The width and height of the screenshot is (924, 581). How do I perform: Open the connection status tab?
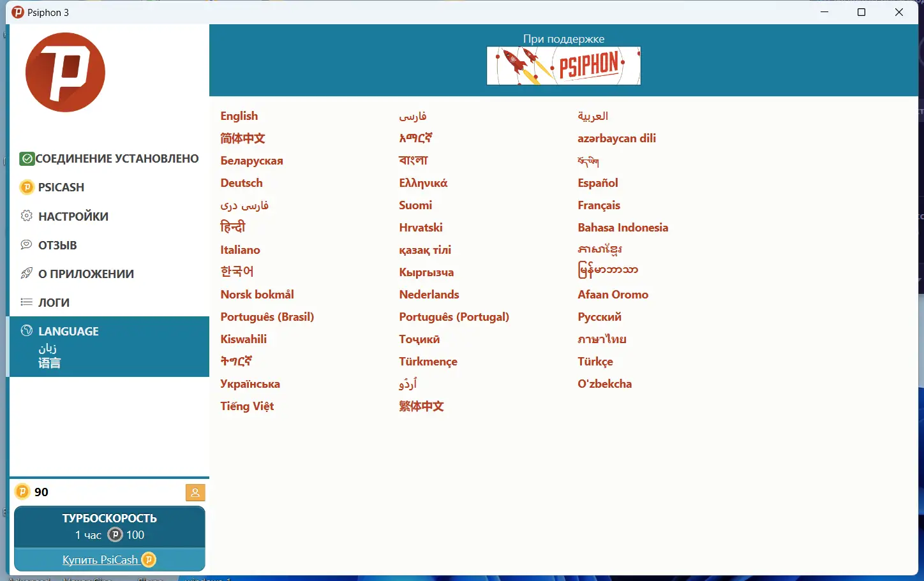coord(109,159)
